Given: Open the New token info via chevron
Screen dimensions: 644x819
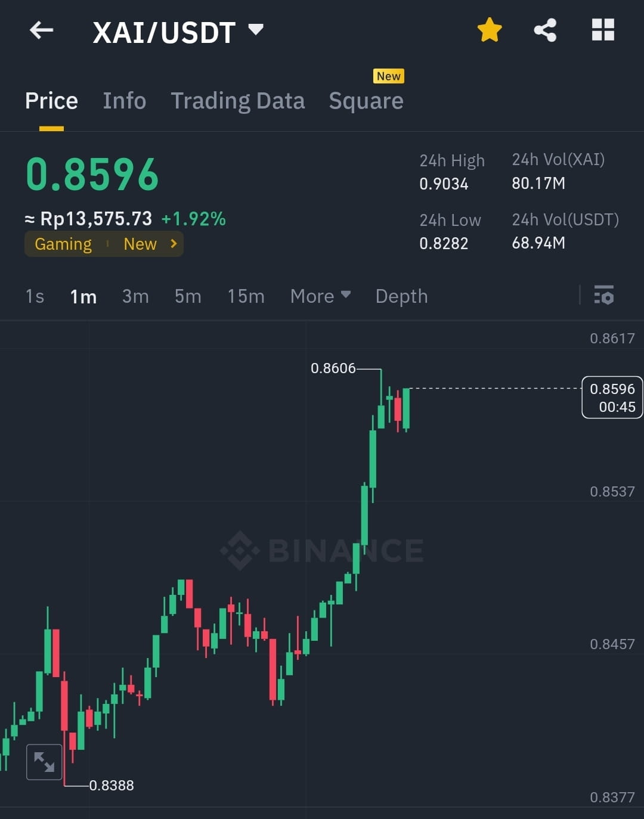Looking at the screenshot, I should click(172, 243).
